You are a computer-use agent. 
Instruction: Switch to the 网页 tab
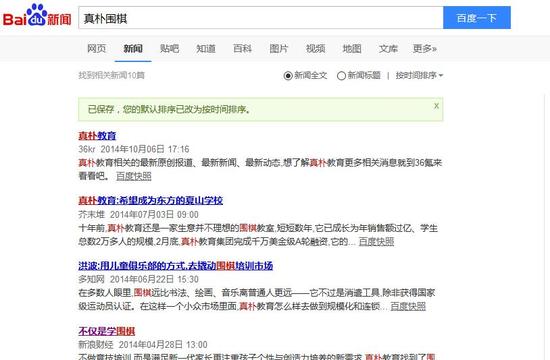click(96, 48)
